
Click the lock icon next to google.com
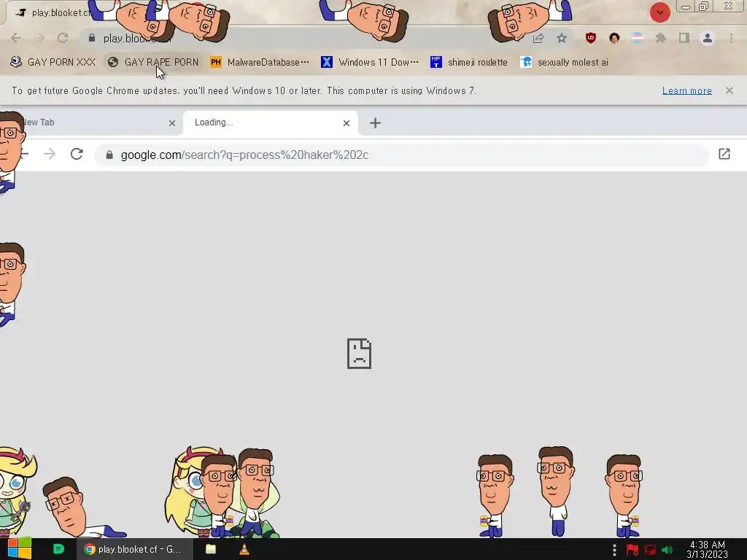[109, 155]
